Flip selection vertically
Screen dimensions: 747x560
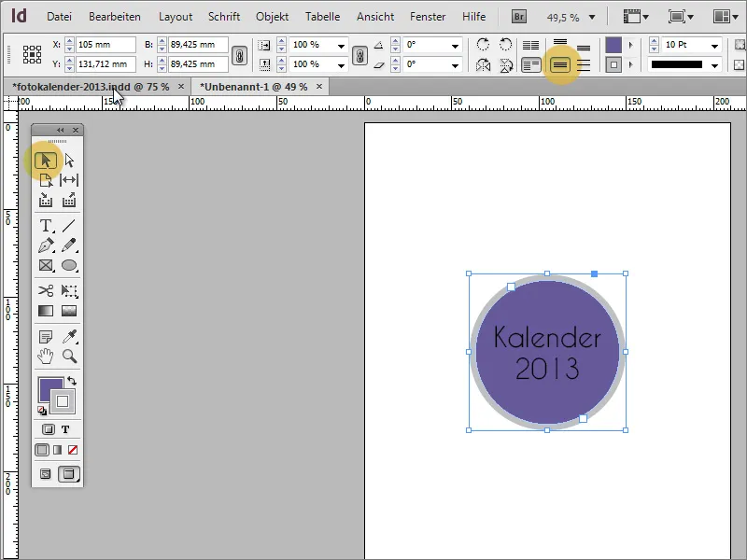click(506, 64)
